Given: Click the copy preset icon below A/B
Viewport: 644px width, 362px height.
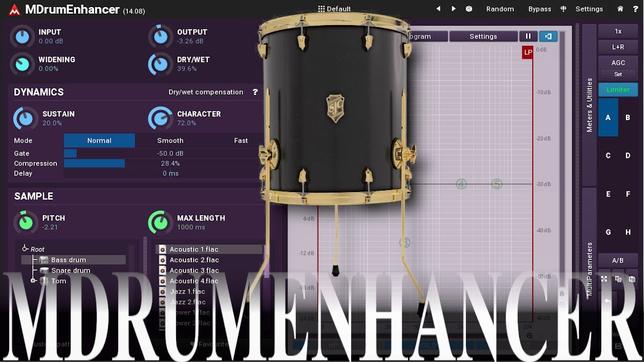Looking at the screenshot, I should point(618,279).
